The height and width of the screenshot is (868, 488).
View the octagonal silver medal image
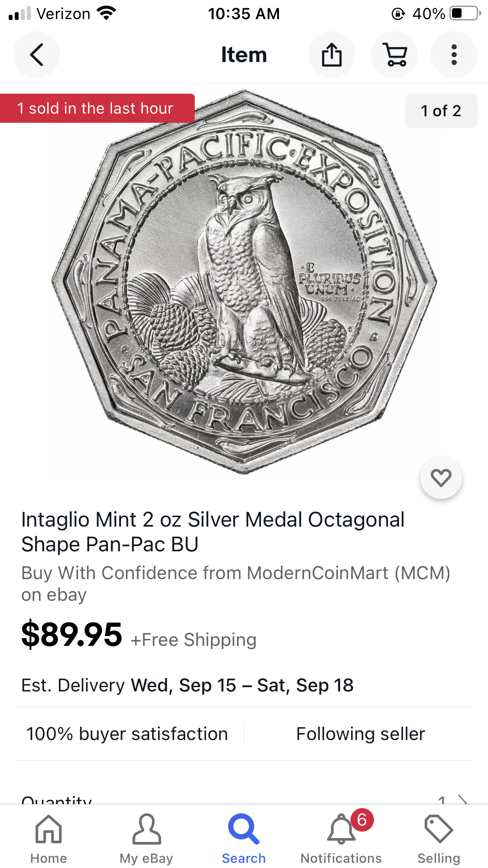click(244, 282)
